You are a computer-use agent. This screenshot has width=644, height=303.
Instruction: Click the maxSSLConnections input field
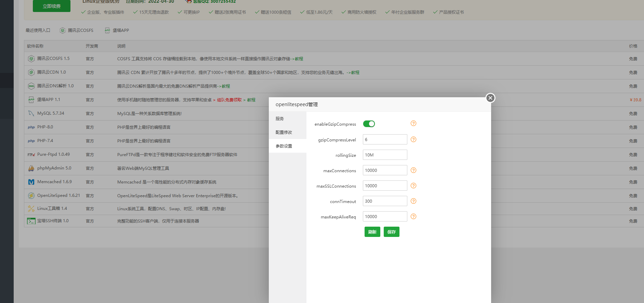click(385, 186)
